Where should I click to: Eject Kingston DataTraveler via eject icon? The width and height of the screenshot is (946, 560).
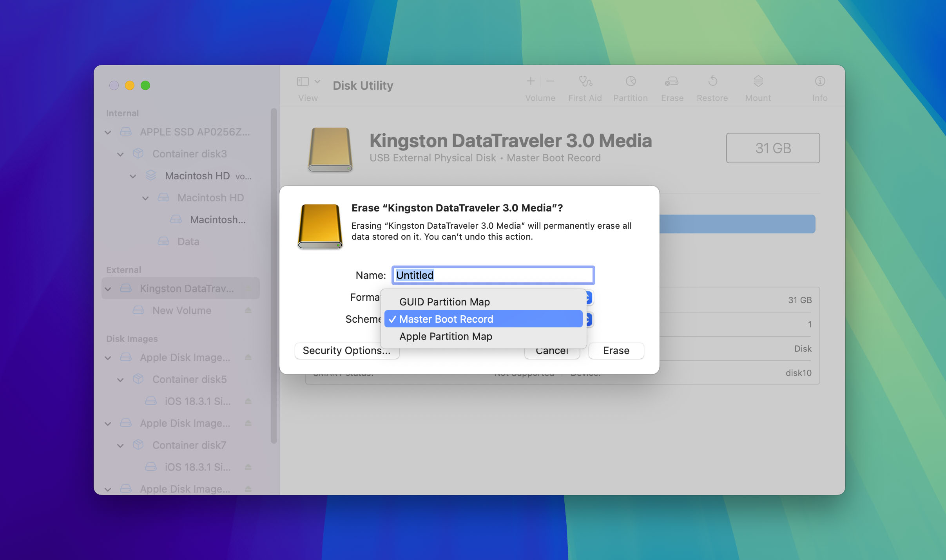tap(248, 288)
